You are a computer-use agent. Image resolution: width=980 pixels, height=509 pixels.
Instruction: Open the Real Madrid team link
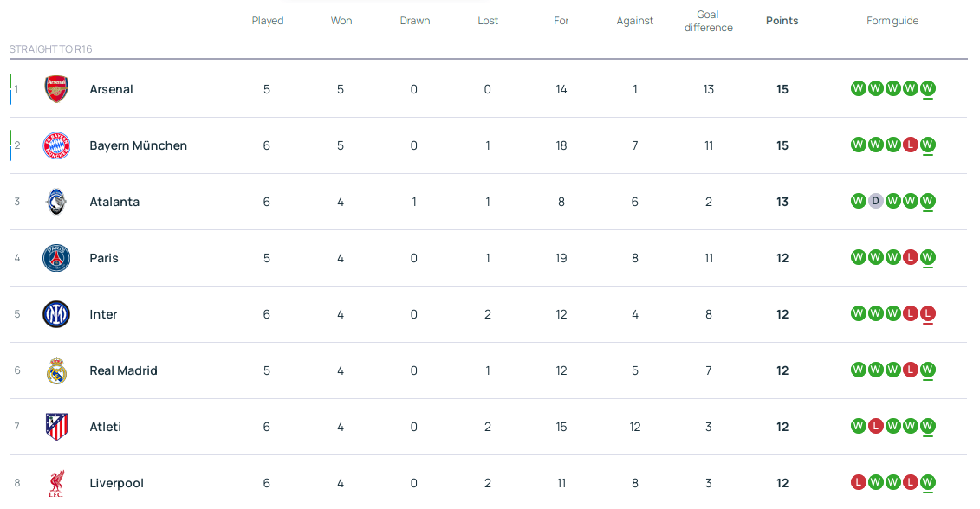(x=123, y=370)
